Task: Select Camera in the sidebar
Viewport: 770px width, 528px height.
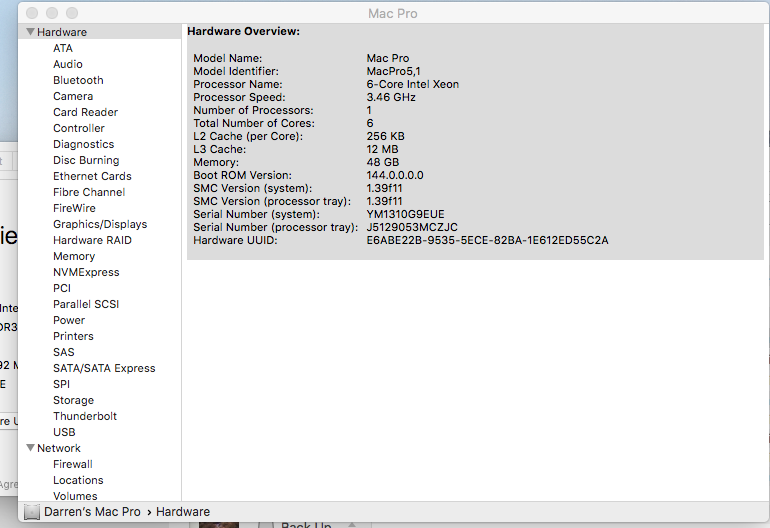Action: [x=73, y=96]
